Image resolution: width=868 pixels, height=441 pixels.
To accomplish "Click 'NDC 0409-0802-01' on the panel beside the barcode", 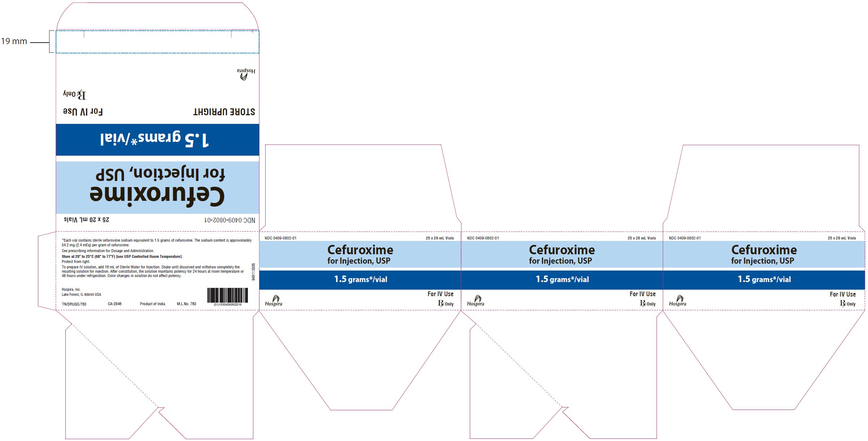I will coord(280,238).
